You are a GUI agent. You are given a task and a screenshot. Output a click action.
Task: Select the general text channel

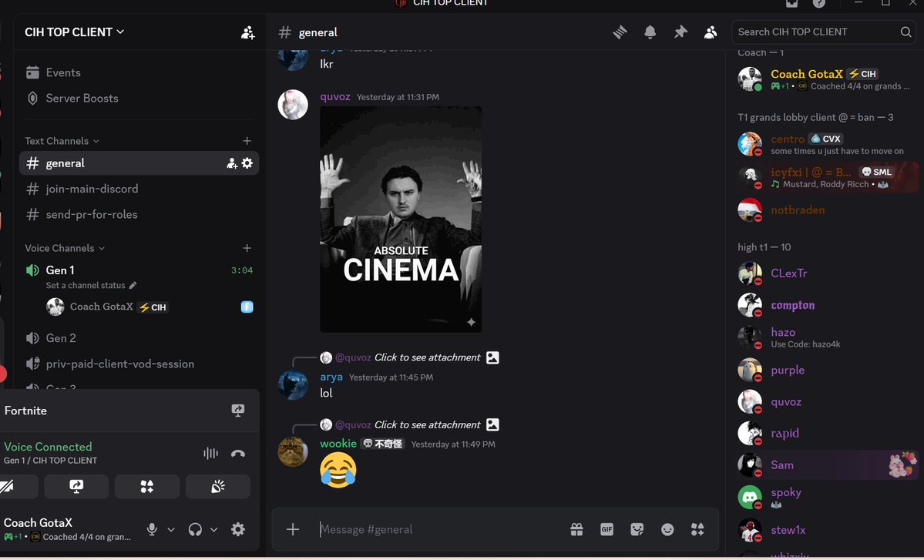click(x=139, y=163)
